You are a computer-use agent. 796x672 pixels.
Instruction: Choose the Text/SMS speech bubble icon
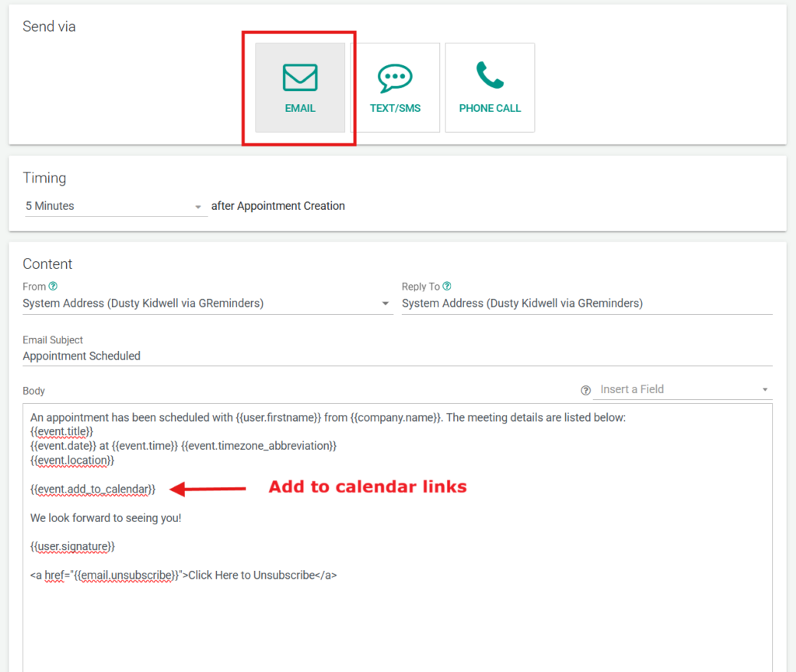click(x=395, y=78)
